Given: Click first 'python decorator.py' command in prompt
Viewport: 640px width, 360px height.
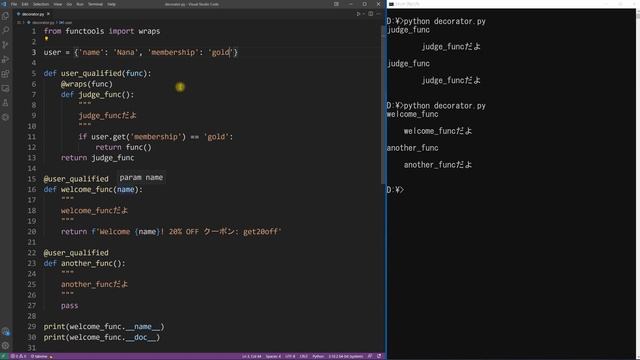Looking at the screenshot, I should pos(444,21).
